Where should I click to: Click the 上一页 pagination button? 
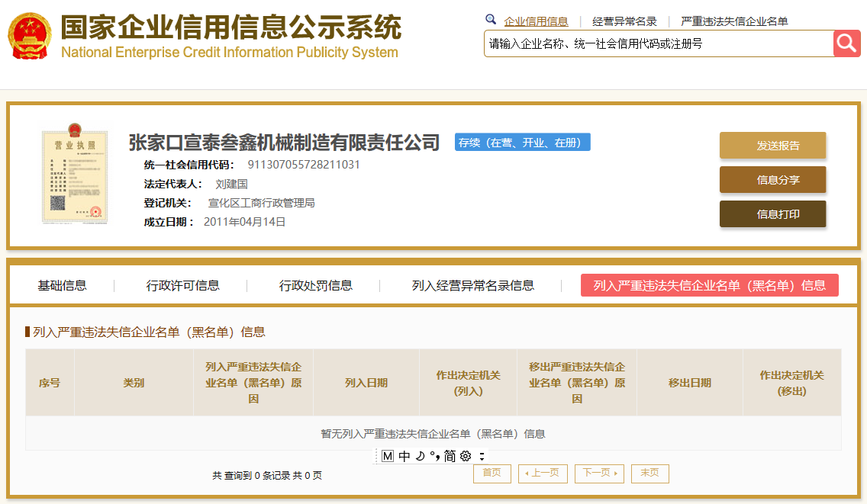[543, 473]
